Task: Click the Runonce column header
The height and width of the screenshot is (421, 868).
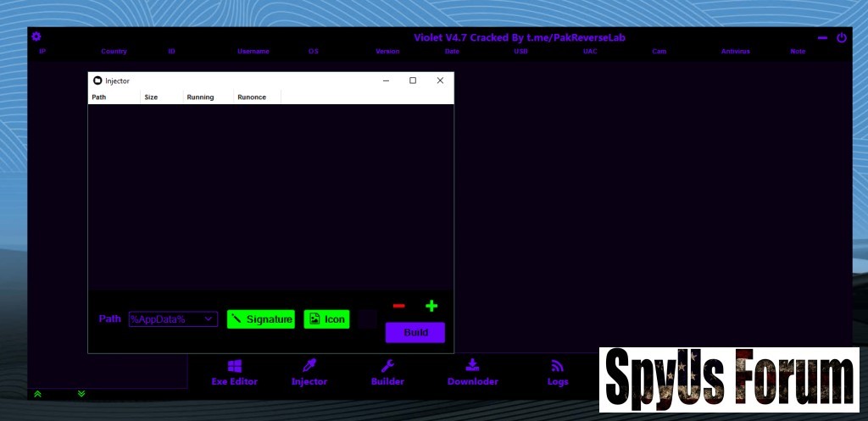Action: [252, 97]
